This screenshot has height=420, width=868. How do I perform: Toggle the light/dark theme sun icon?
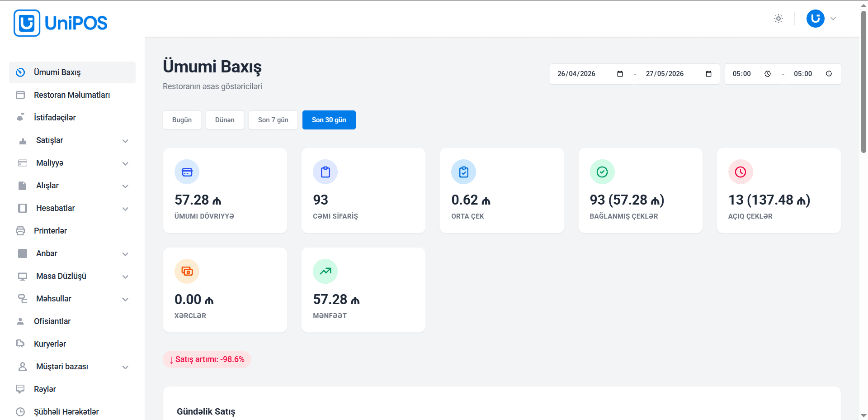pyautogui.click(x=778, y=19)
